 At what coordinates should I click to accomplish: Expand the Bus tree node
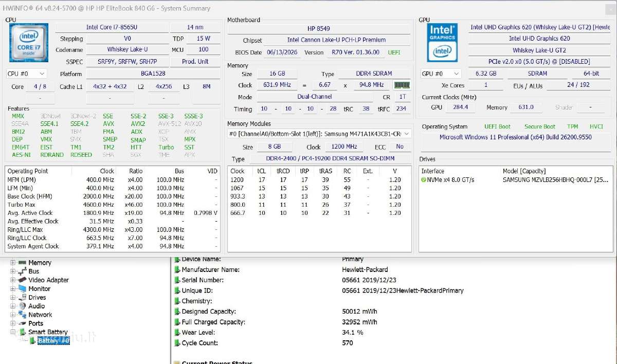tap(13, 271)
